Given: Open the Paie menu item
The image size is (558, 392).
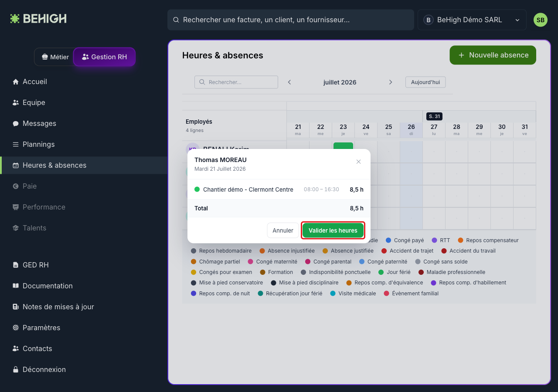Looking at the screenshot, I should pos(84,186).
